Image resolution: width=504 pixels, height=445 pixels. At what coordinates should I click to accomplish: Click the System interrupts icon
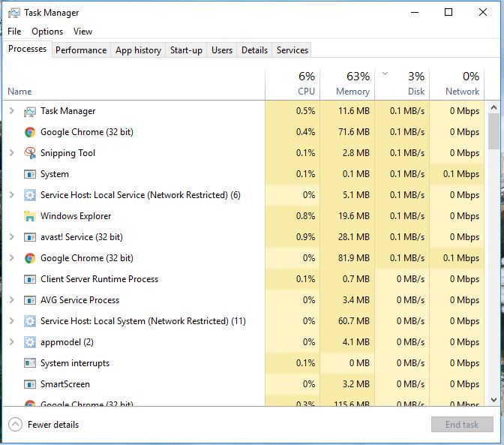[x=30, y=363]
